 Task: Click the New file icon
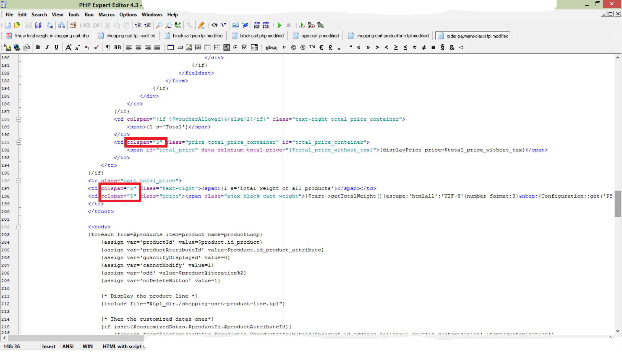8,25
